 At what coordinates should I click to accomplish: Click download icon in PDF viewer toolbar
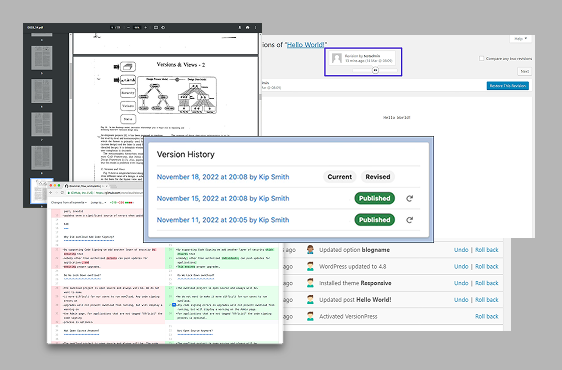[240, 28]
